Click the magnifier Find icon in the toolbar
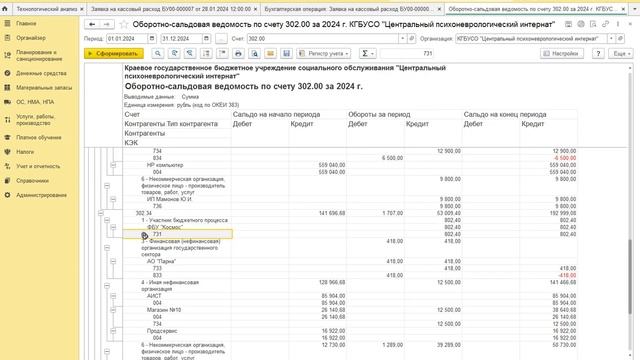The height and width of the screenshot is (360, 640). [x=158, y=53]
